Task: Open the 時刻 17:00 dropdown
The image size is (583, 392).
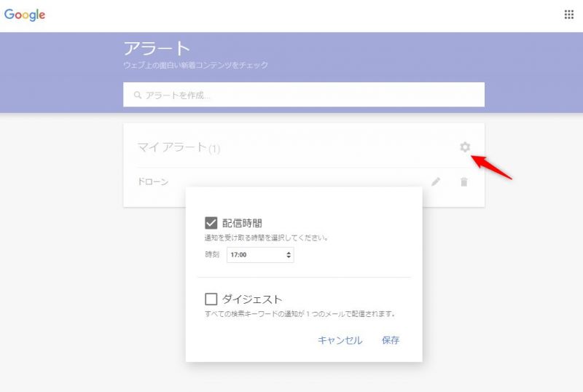Action: point(260,255)
